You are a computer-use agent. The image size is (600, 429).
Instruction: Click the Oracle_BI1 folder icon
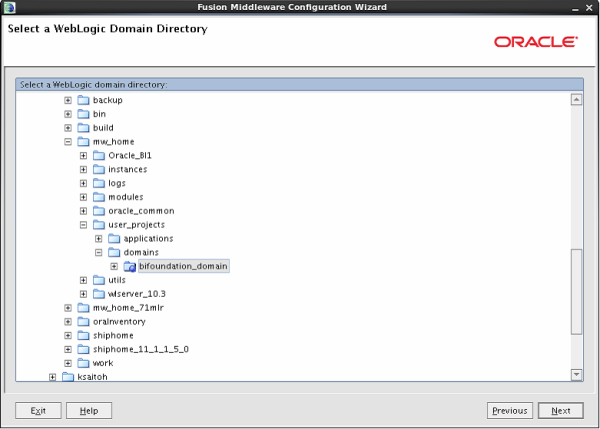pyautogui.click(x=99, y=156)
